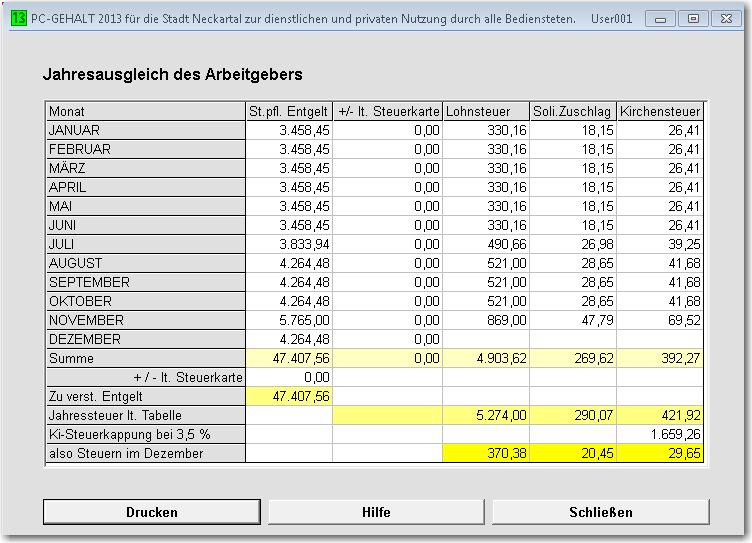
Task: Click the also Steuern im Dezember label
Action: [x=146, y=453]
